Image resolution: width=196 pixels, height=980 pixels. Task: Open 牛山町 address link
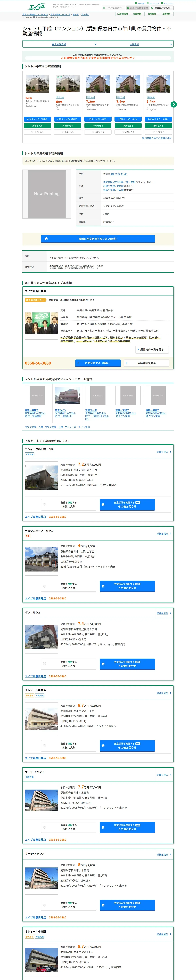(x=124, y=174)
